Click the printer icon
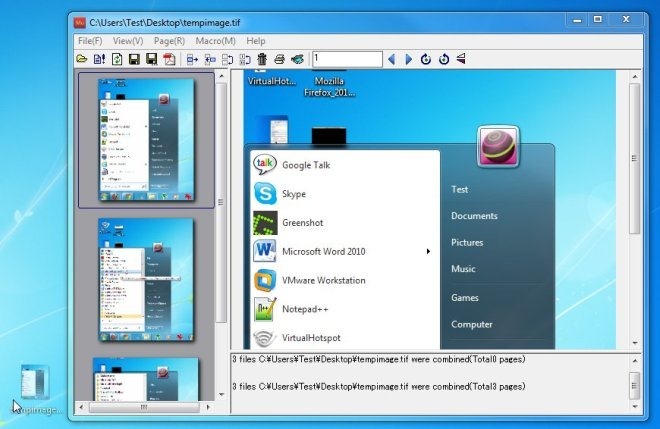The width and height of the screenshot is (660, 429). [x=279, y=59]
